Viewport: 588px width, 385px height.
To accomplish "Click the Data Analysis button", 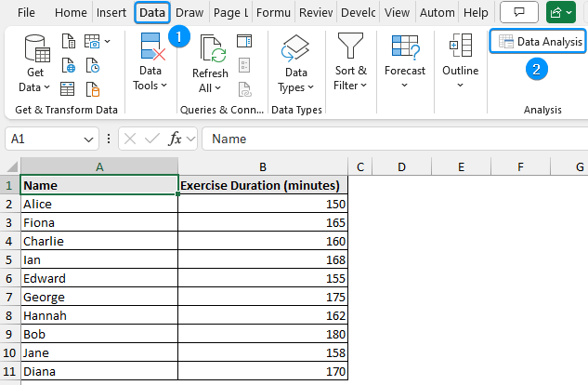I will [x=539, y=42].
